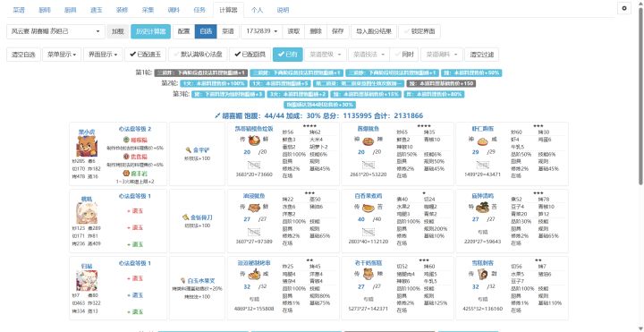Open the 菜谱技法 filter dropdown
644x332 pixels.
[x=369, y=55]
